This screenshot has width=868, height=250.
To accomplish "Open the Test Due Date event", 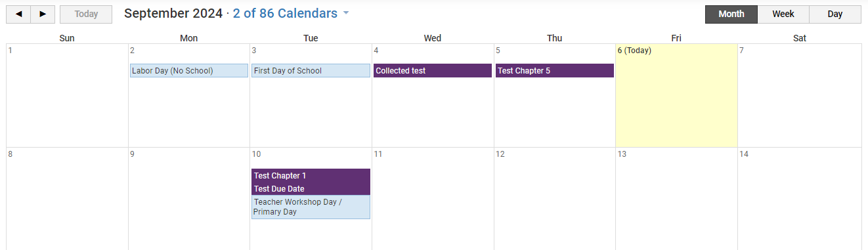I will (x=311, y=188).
